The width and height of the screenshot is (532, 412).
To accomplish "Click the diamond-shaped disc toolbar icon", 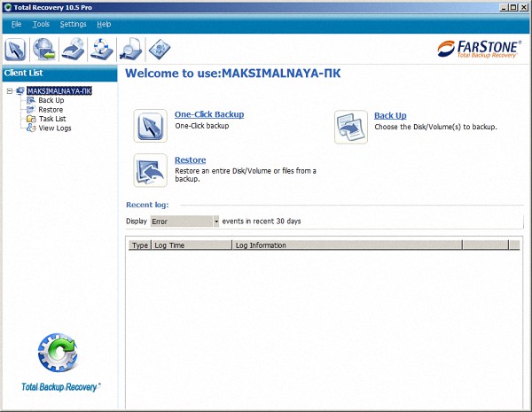I will pos(159,49).
